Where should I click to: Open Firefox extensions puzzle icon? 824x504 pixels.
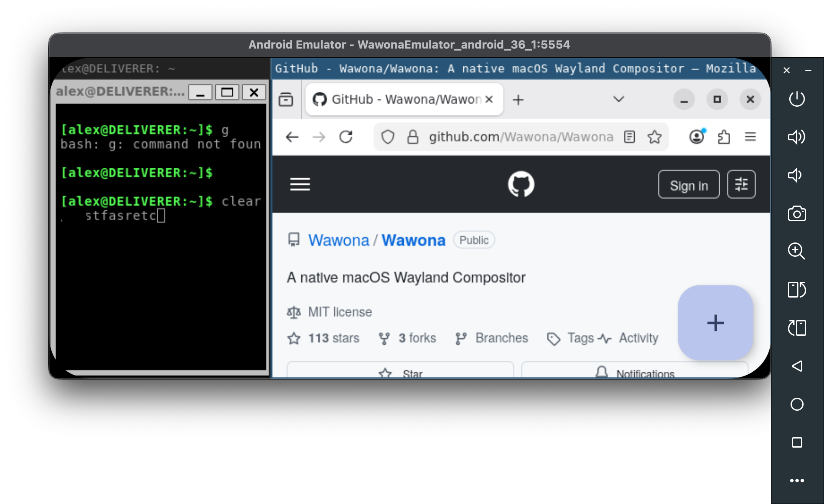pyautogui.click(x=724, y=137)
